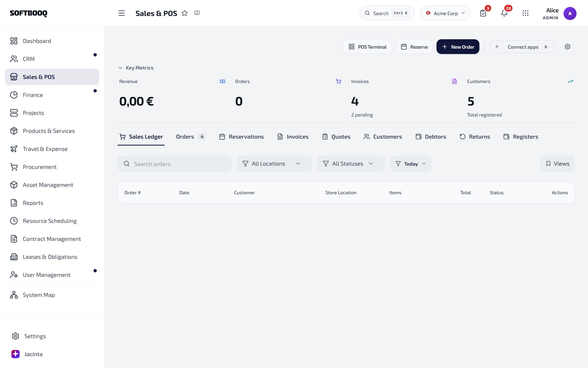Click the Invoices card document icon

454,81
